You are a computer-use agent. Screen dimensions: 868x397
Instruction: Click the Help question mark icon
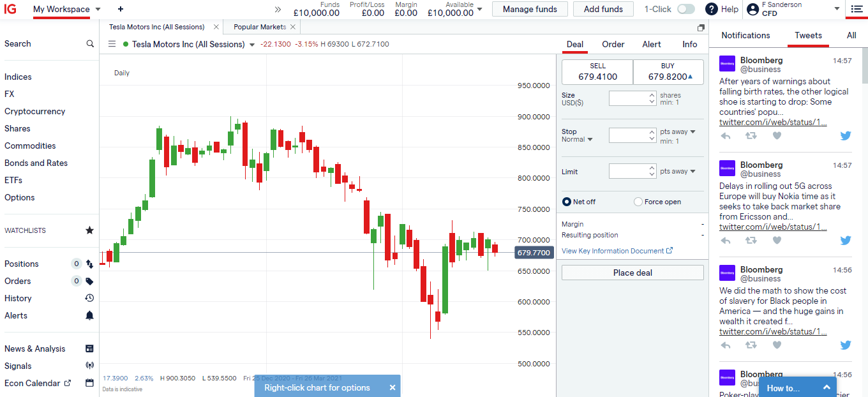tap(711, 9)
